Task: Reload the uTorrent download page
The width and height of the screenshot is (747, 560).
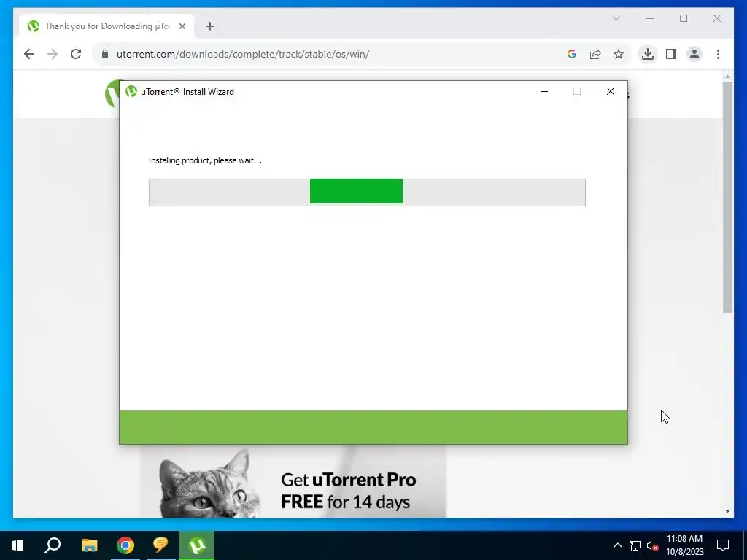Action: 76,54
